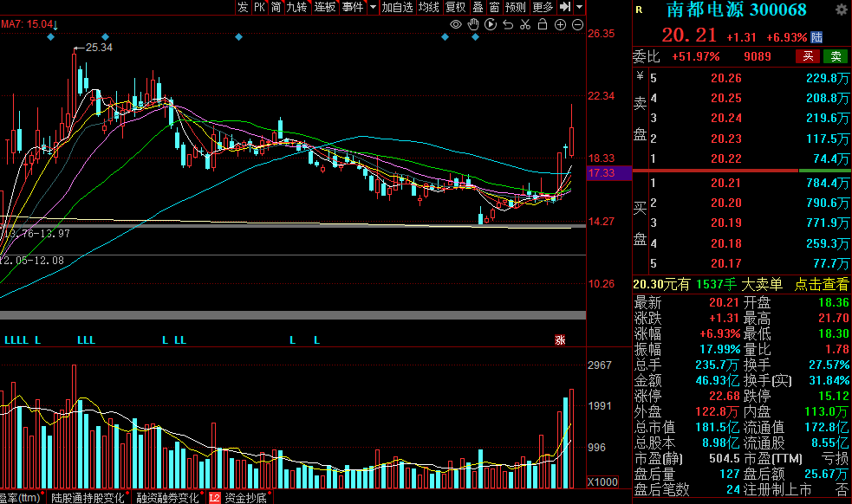Select buy level 1 price 20.21
This screenshot has height=504, width=852.
726,183
